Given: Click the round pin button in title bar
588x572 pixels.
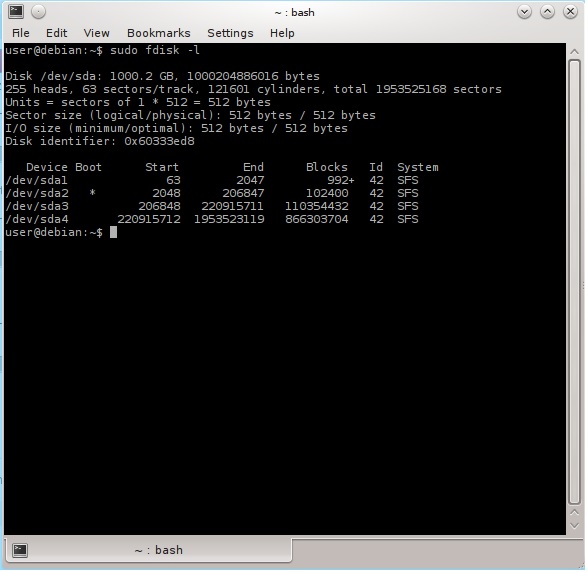Looking at the screenshot, I should [38, 12].
